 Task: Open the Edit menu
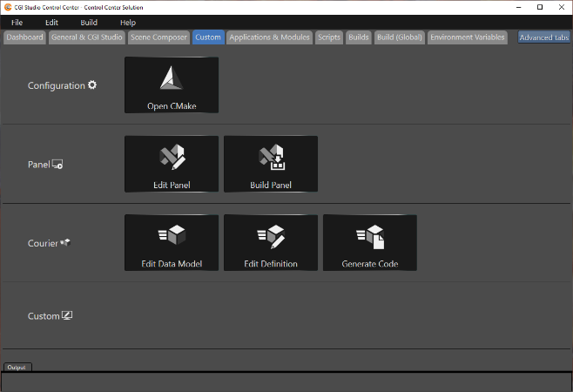coord(51,23)
